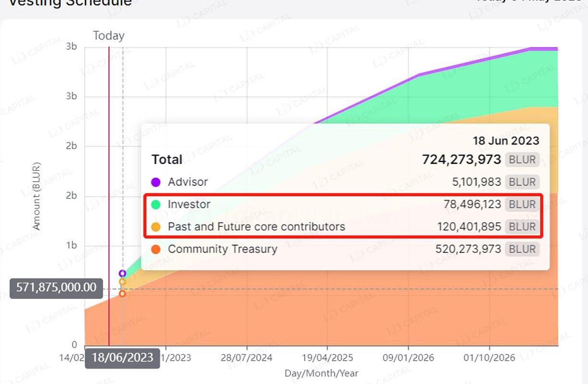Click the BLUR badge next to Total
This screenshot has height=384, width=588.
click(x=522, y=159)
